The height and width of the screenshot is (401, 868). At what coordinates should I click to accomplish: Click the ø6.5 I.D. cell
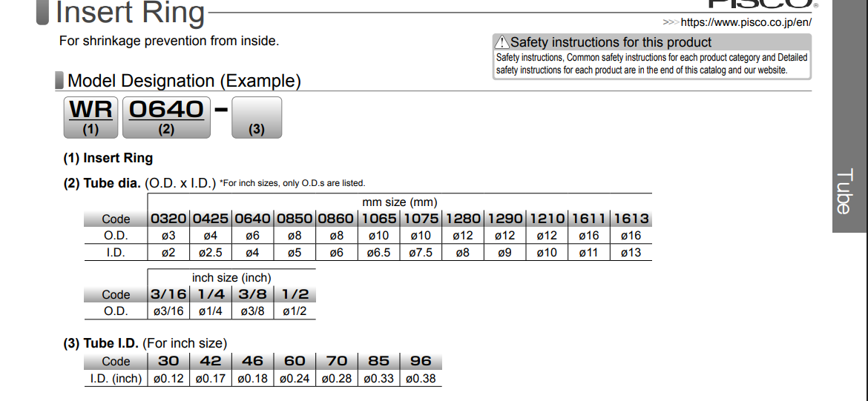click(379, 253)
